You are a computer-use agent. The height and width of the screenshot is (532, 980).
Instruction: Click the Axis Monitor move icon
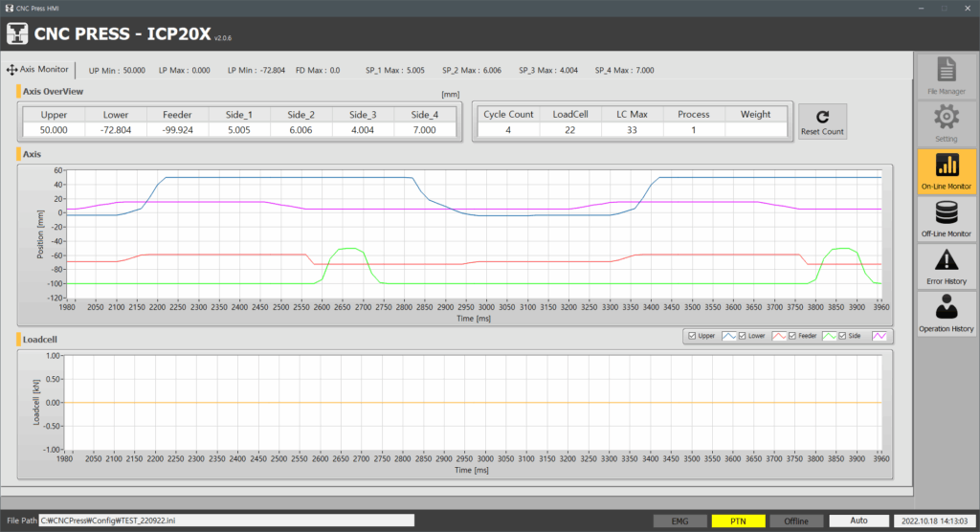click(11, 70)
